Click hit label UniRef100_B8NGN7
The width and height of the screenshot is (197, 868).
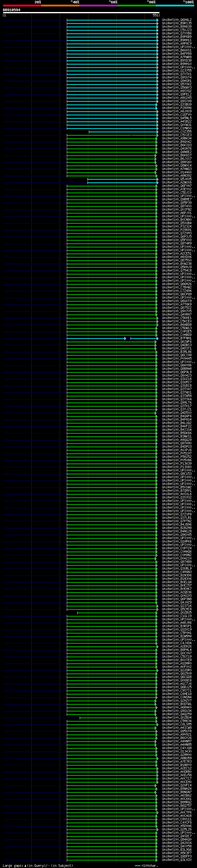176,792
